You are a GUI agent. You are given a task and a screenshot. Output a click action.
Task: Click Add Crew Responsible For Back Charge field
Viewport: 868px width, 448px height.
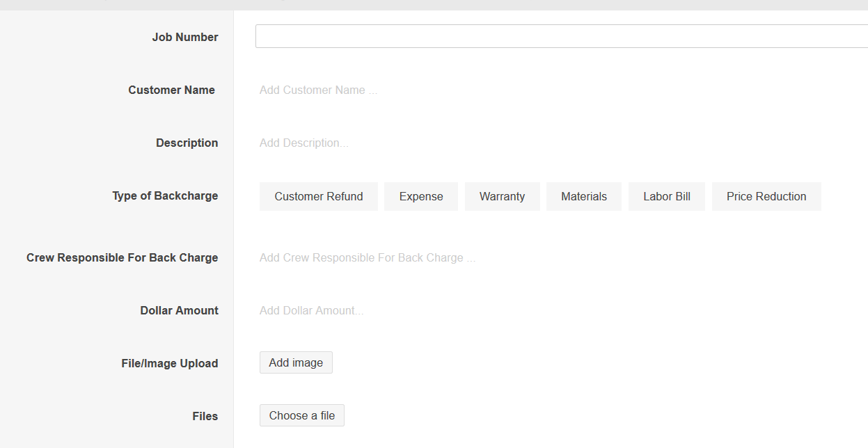click(367, 258)
